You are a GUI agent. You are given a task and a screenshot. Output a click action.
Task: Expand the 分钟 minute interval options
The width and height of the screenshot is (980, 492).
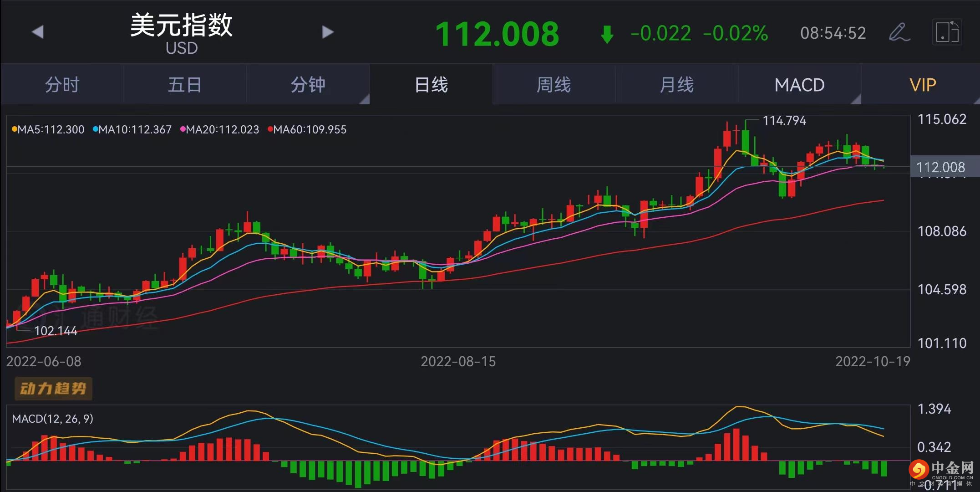point(308,85)
